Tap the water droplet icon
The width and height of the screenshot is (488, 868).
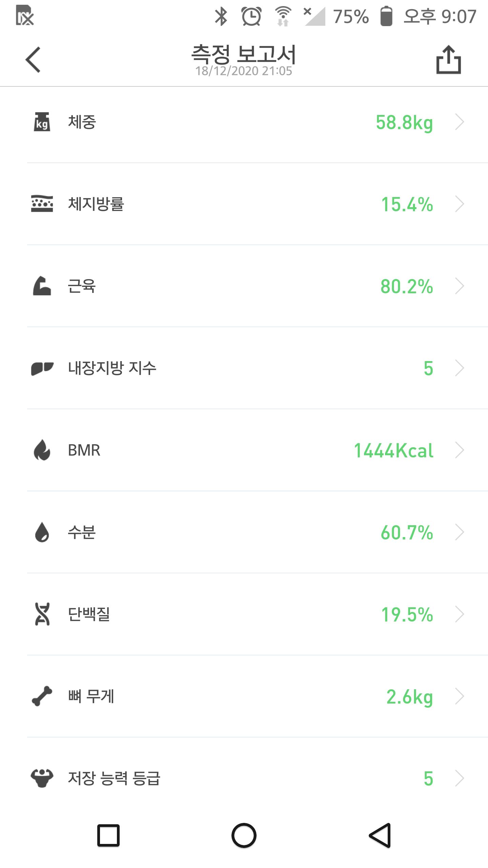click(42, 532)
